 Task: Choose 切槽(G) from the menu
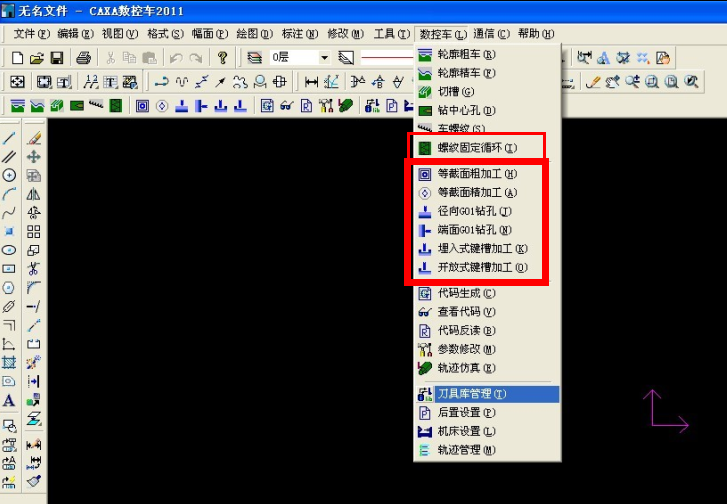pos(487,92)
